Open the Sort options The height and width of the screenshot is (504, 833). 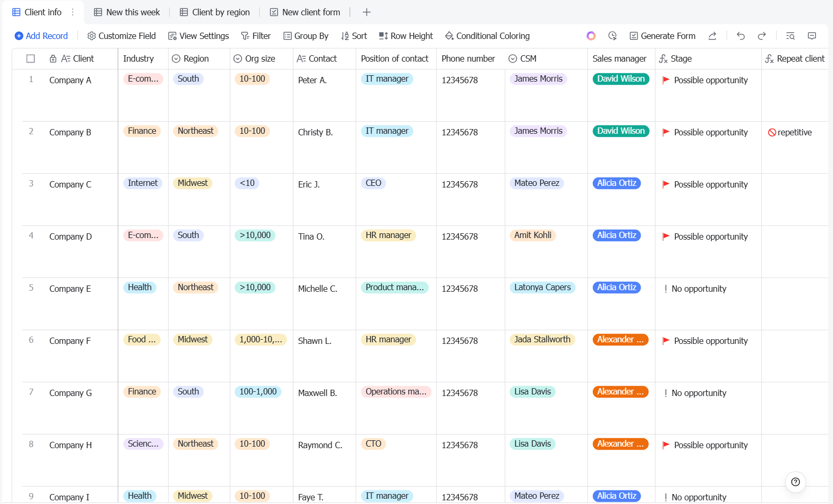(x=354, y=36)
